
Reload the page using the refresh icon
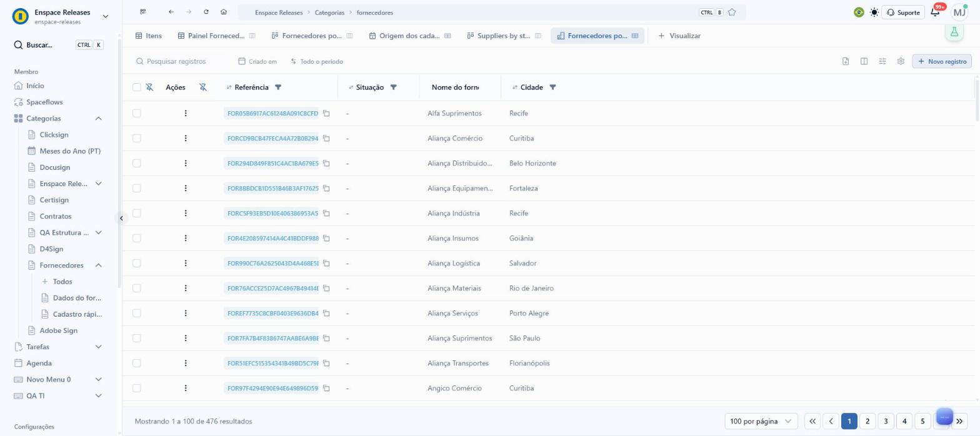206,12
